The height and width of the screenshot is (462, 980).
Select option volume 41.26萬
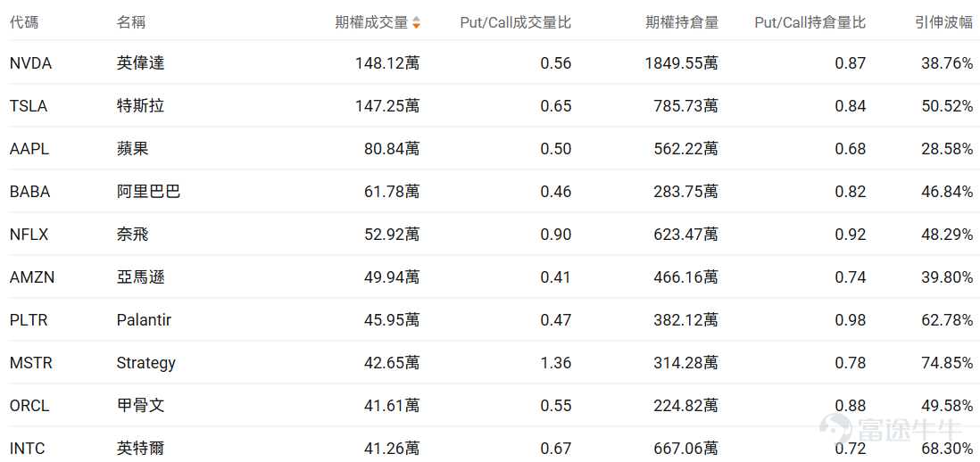[x=392, y=449]
